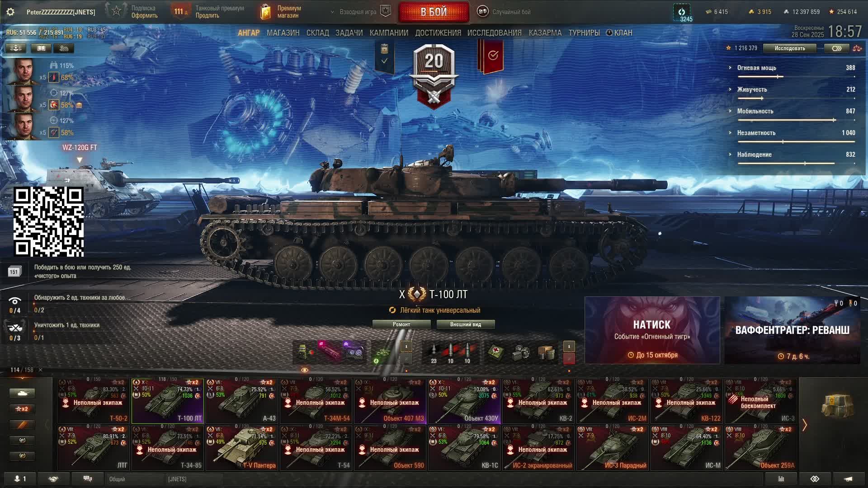This screenshot has width=868, height=488.
Task: Start battle with В БОЙ button
Action: (x=434, y=12)
